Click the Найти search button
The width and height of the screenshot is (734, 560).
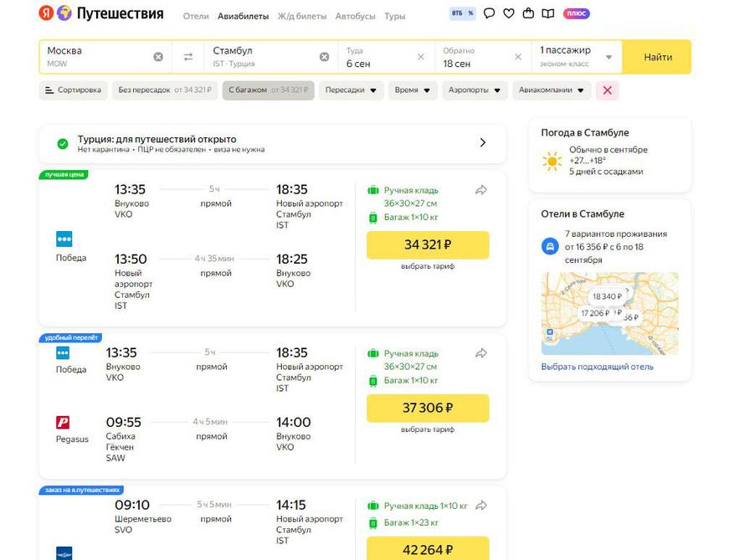click(658, 57)
